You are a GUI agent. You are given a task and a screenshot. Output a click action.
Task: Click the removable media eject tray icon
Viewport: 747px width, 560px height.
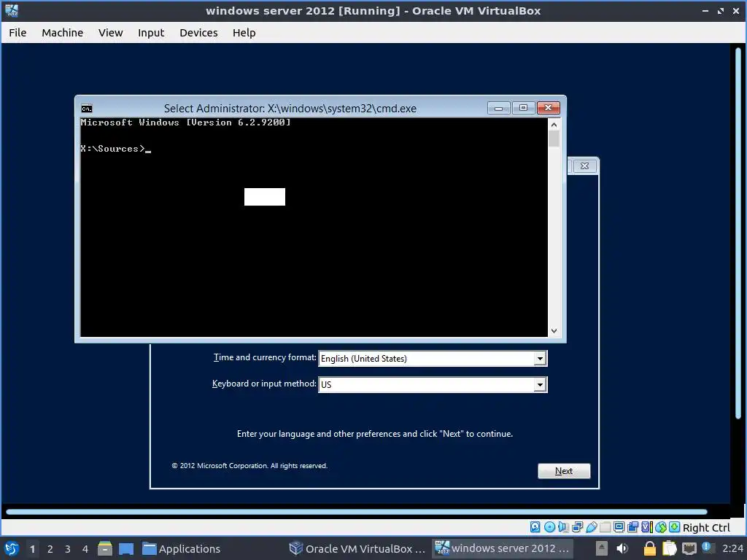[602, 548]
